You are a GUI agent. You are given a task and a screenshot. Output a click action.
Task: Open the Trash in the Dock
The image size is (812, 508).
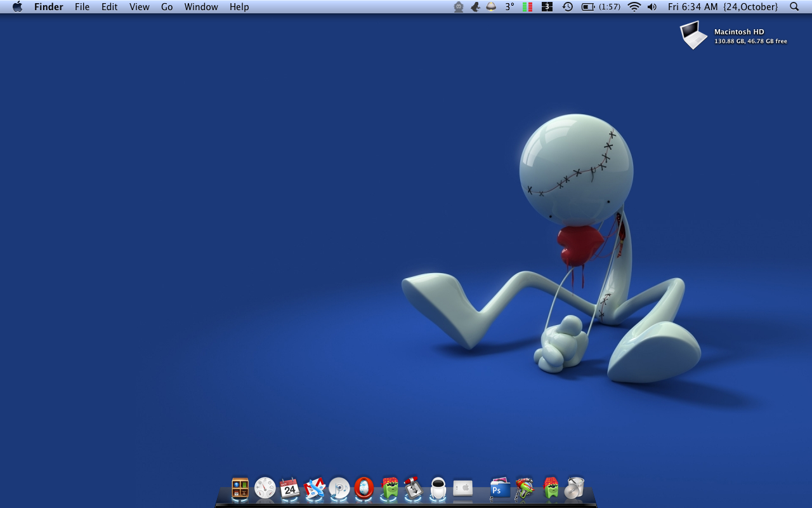coord(575,488)
